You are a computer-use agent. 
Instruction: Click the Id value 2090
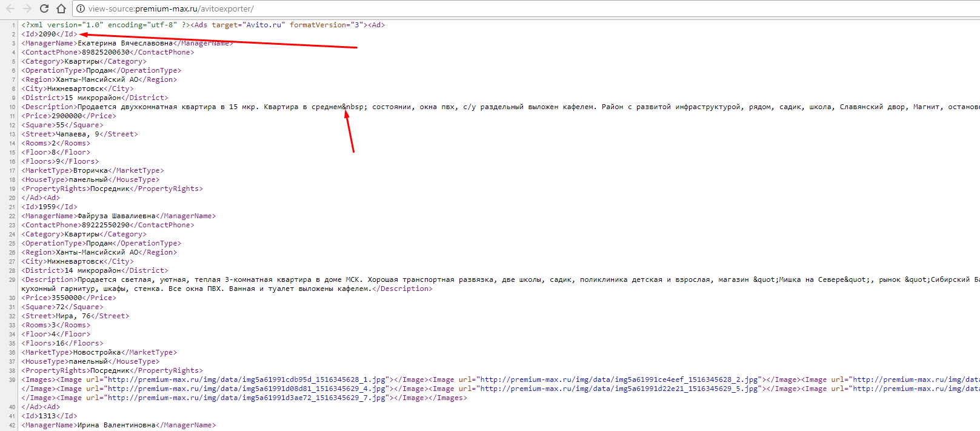[x=47, y=34]
